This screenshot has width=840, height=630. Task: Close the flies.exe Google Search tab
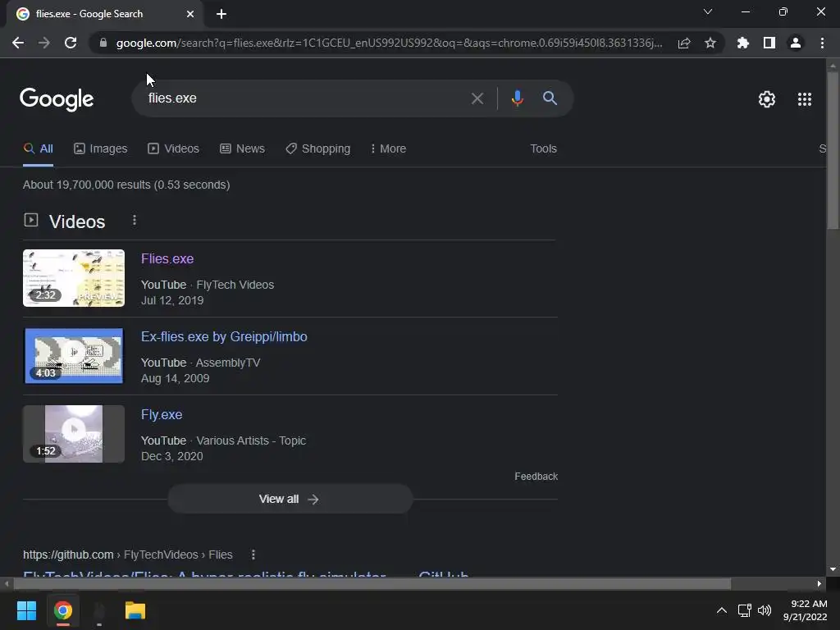190,14
